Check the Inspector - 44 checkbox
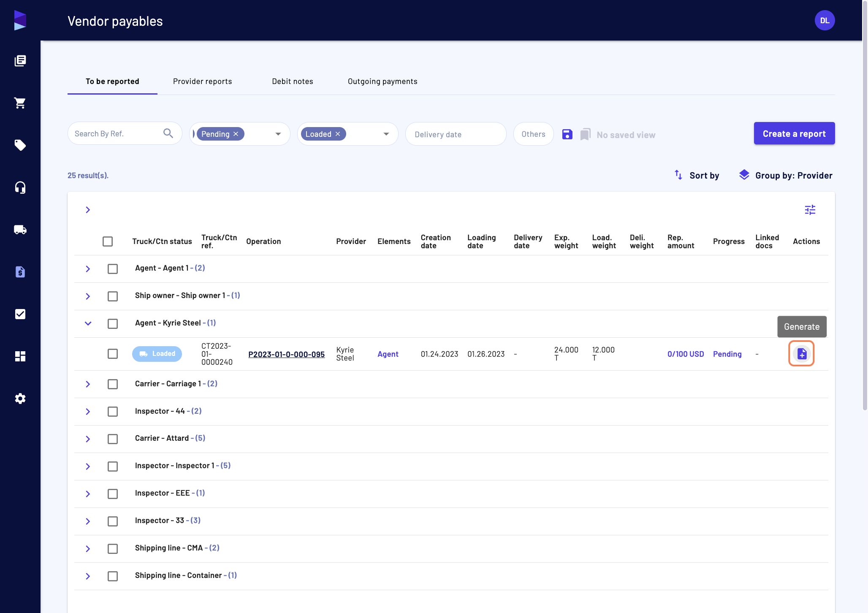This screenshot has height=613, width=868. 112,412
